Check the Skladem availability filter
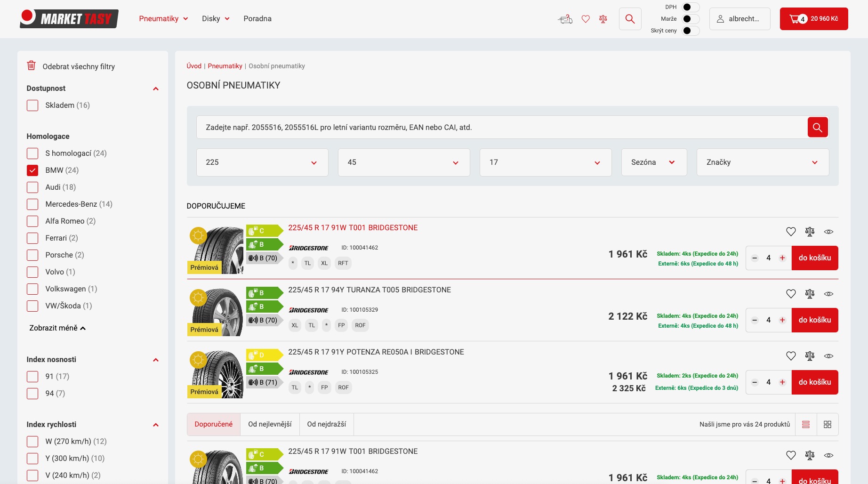Viewport: 868px width, 484px height. pyautogui.click(x=32, y=105)
